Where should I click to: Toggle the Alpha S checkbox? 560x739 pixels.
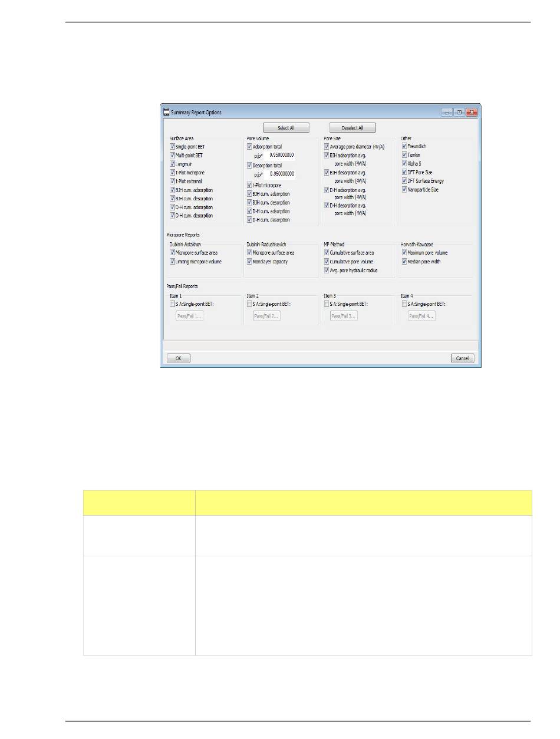click(x=404, y=164)
